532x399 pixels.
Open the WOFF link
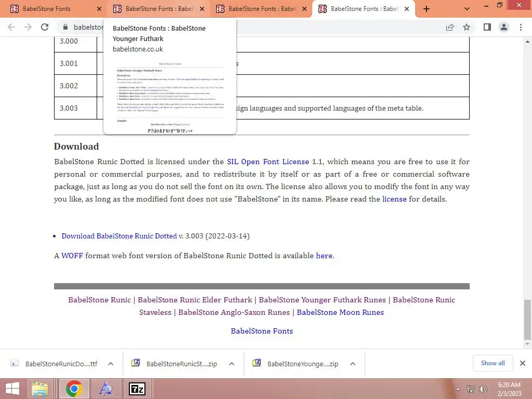(72, 256)
